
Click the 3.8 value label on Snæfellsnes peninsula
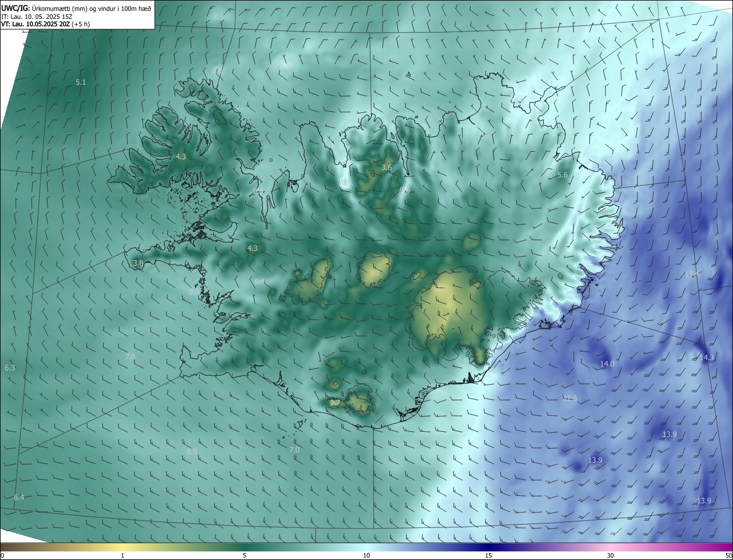(138, 263)
